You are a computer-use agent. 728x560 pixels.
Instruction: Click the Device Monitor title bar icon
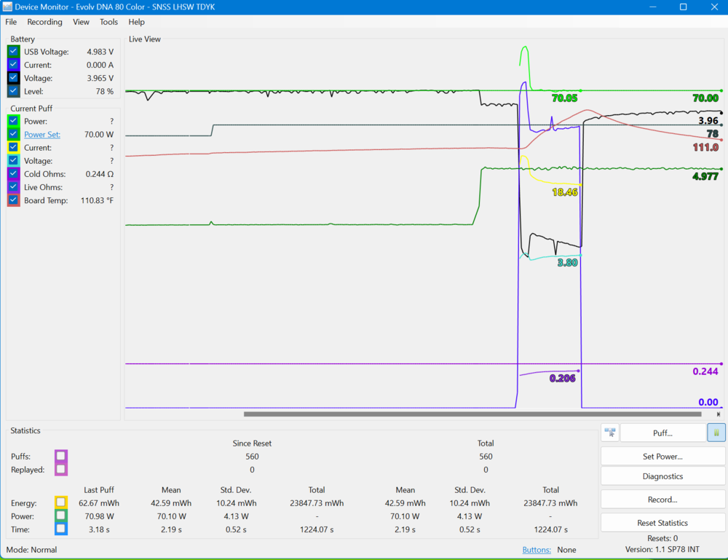[x=7, y=7]
